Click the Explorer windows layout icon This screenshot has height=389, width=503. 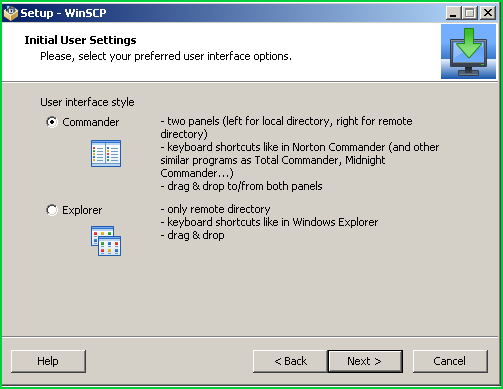[x=106, y=241]
